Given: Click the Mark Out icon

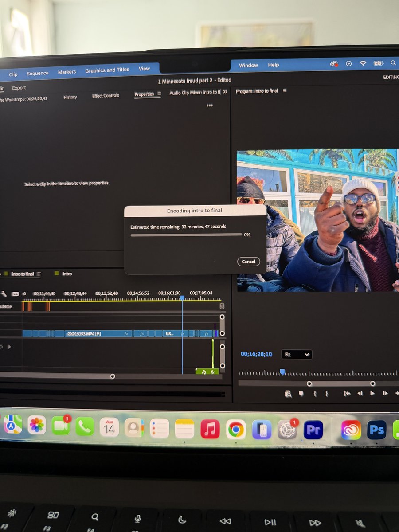Looking at the screenshot, I should point(327,394).
